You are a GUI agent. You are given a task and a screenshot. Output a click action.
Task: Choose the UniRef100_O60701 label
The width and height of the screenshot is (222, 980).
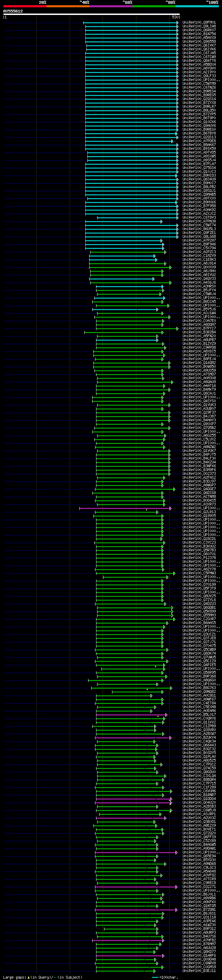[199, 554]
